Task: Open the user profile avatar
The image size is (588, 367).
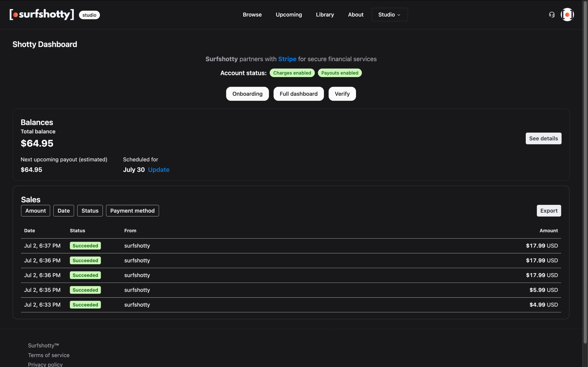Action: pyautogui.click(x=567, y=14)
